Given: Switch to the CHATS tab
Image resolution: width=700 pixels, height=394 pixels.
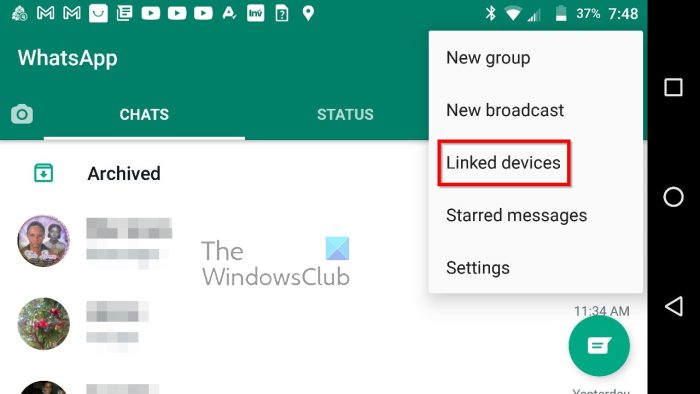Looking at the screenshot, I should click(x=144, y=115).
